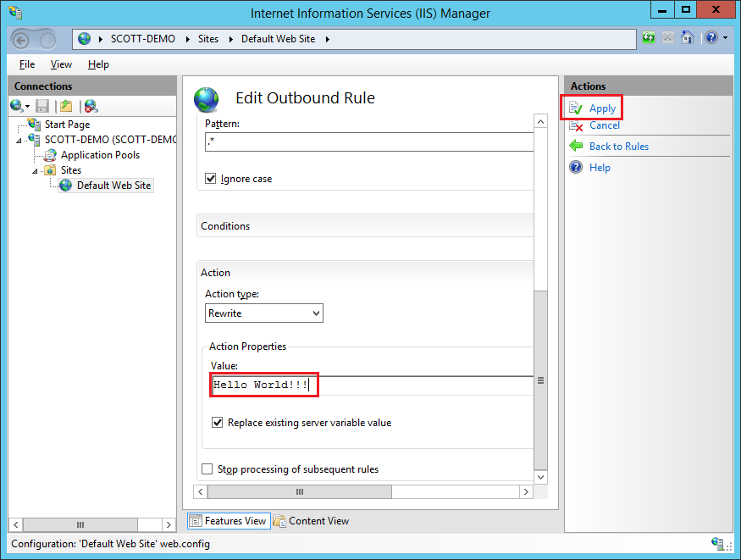Click the Create New Connection globe icon
The width and height of the screenshot is (741, 560).
pos(16,106)
